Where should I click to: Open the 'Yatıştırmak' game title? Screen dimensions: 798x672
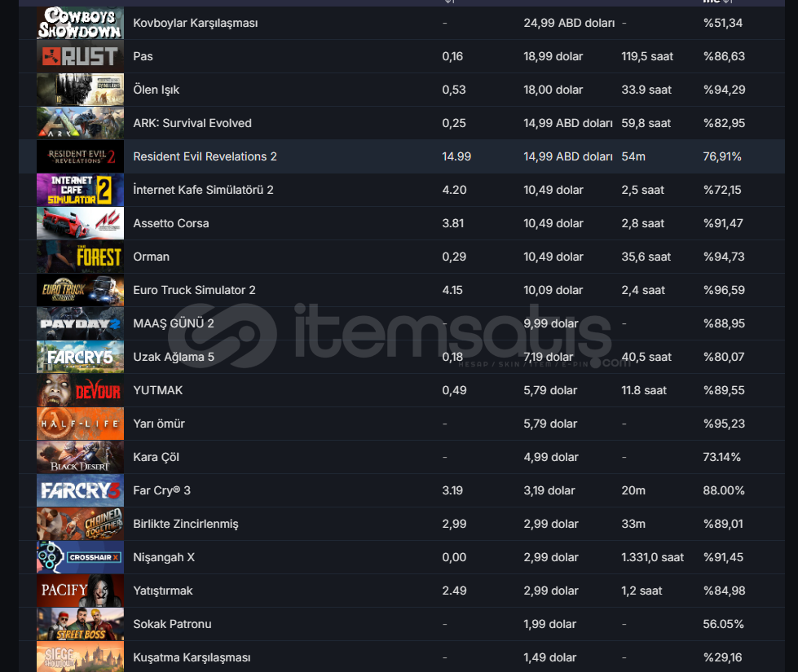pos(163,591)
